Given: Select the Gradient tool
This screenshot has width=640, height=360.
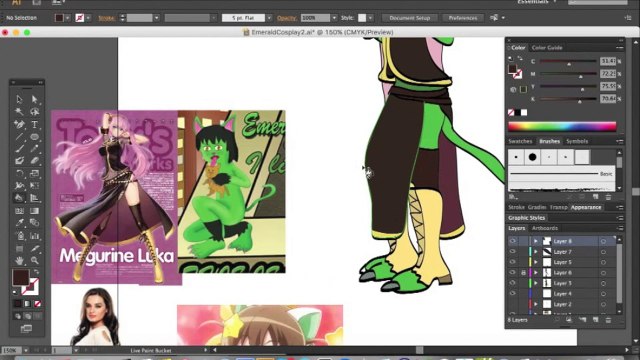Looking at the screenshot, I should tap(34, 211).
